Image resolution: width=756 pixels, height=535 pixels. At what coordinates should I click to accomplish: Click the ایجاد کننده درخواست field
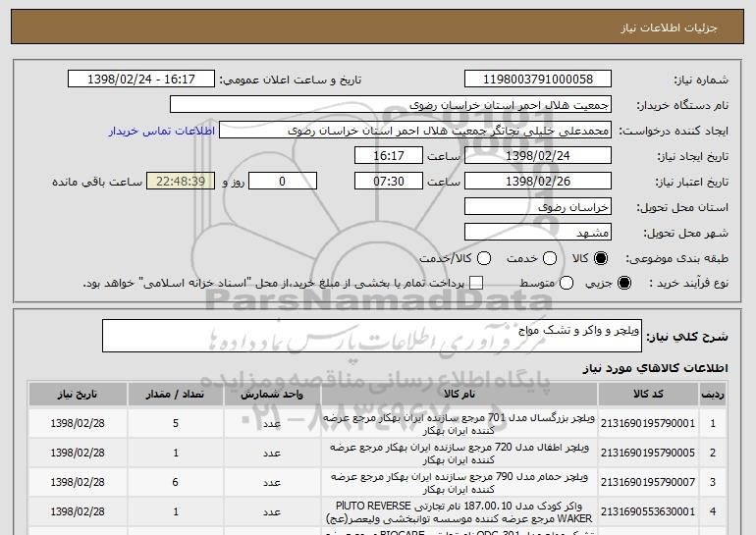tap(415, 131)
